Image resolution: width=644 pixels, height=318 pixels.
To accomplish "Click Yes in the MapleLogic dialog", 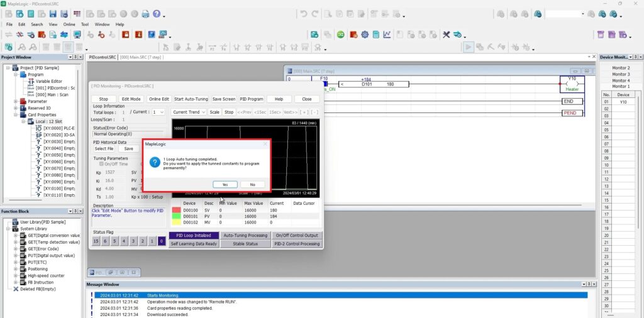I will click(x=225, y=185).
